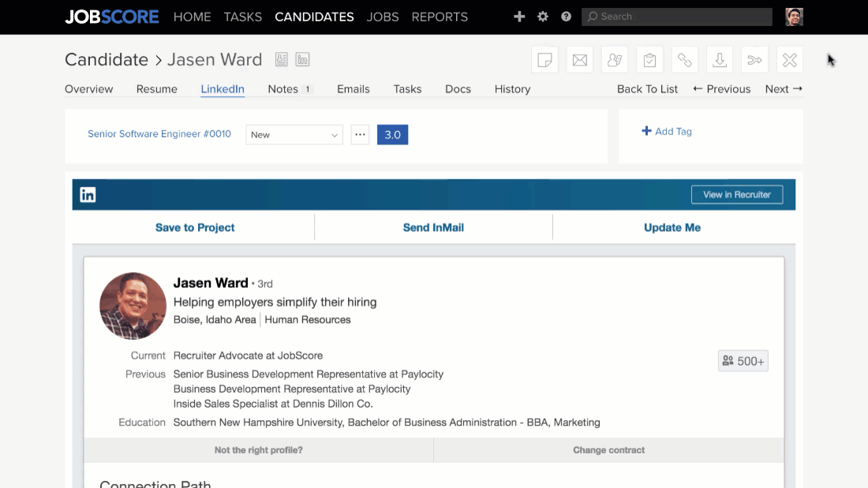Click 'Recruiter Advocate at JobScore' text

tap(248, 356)
